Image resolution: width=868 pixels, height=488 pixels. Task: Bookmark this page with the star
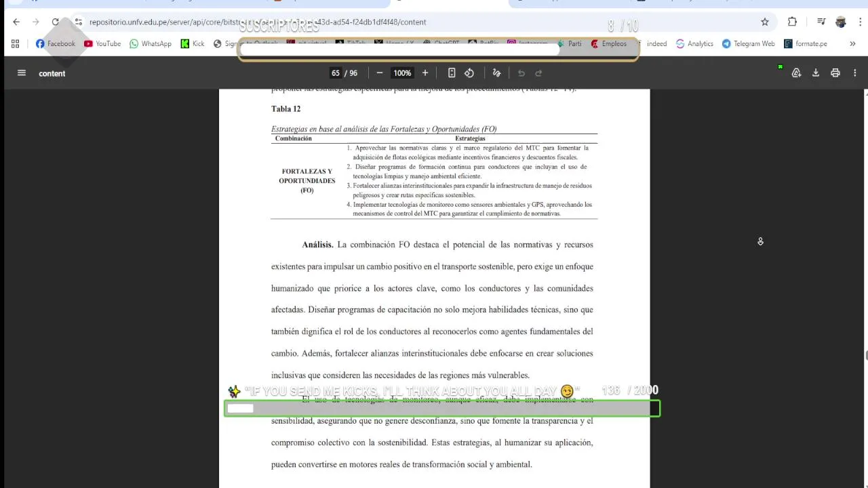765,22
